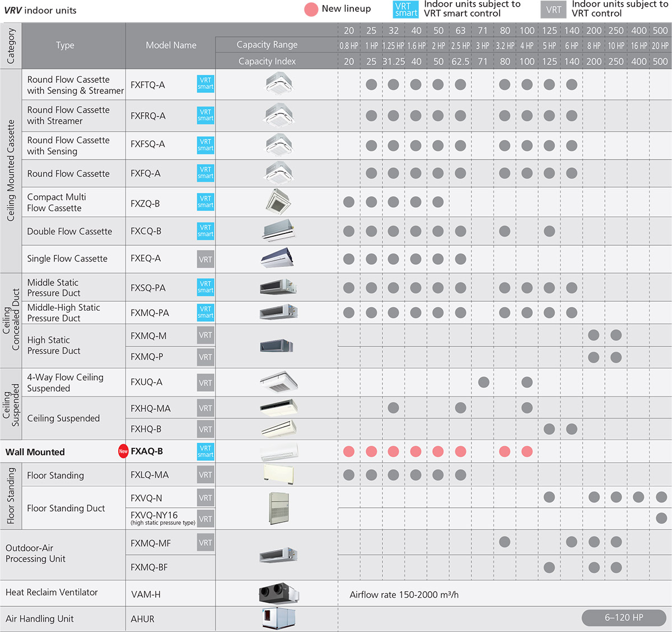Open the FXUQ-A 4-way ceiling suspended image
The width and height of the screenshot is (672, 632).
[279, 382]
